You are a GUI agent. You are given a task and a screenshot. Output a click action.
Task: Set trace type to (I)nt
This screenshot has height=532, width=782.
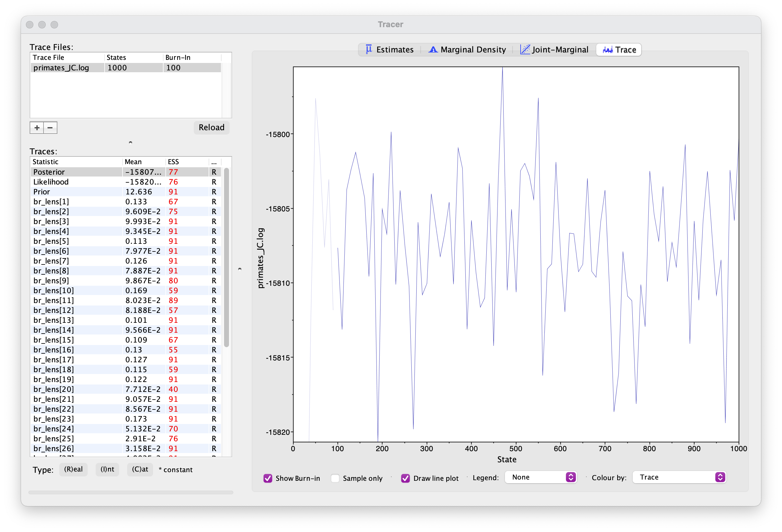pos(107,469)
